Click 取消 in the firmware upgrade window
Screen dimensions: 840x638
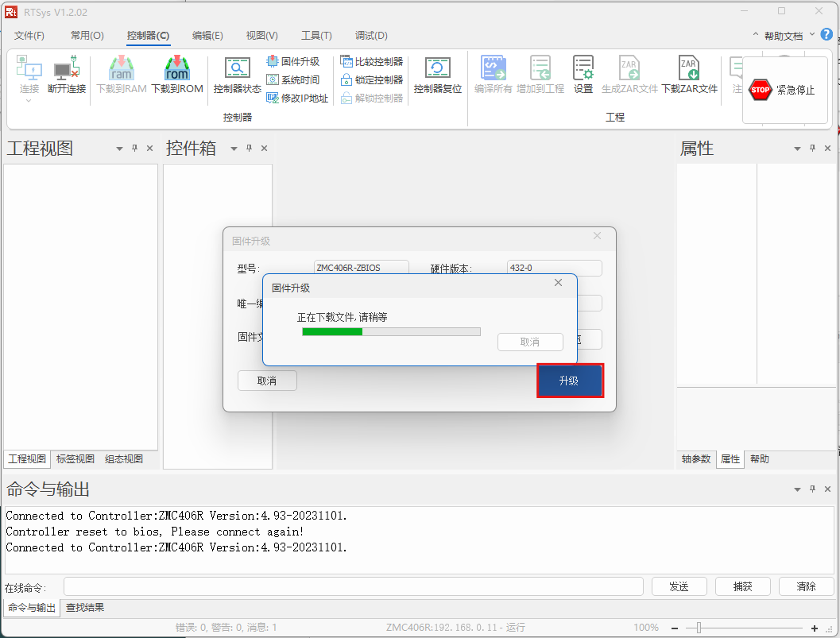coord(267,381)
